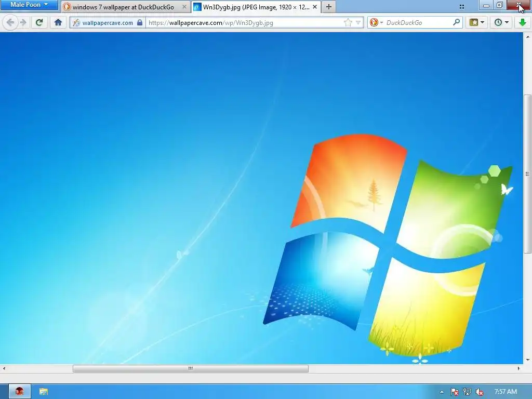Close the DuckDuckGo wallpaper search tab
The width and height of the screenshot is (532, 399).
click(184, 7)
